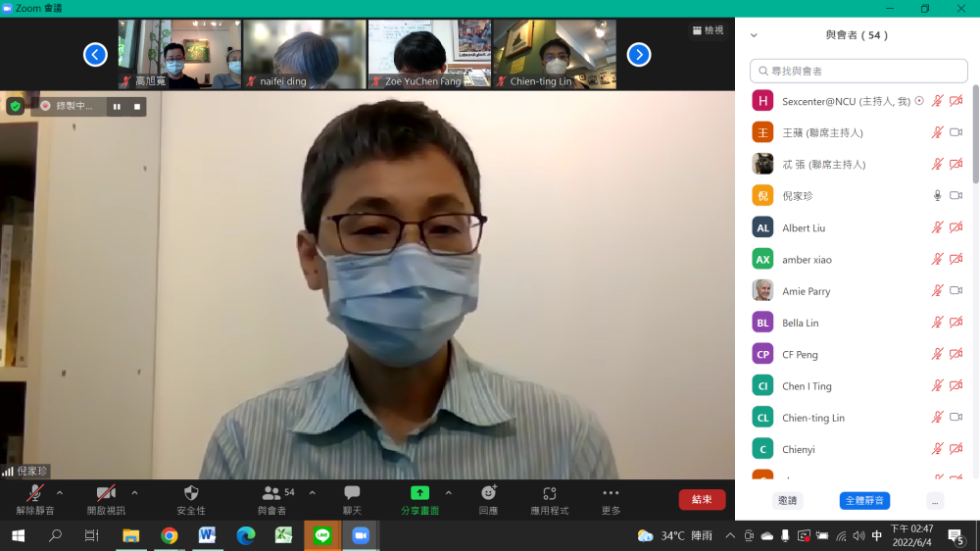Click the search participants input field

pyautogui.click(x=858, y=71)
